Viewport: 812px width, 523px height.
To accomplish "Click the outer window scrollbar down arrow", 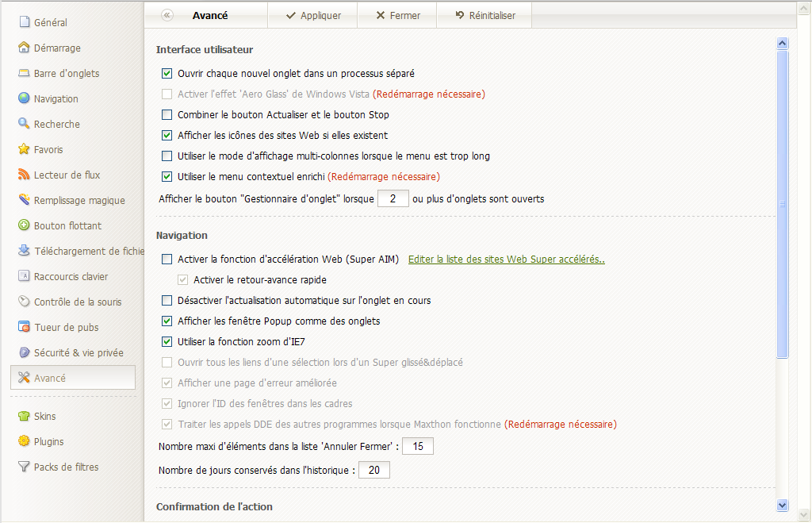I will tap(804, 514).
